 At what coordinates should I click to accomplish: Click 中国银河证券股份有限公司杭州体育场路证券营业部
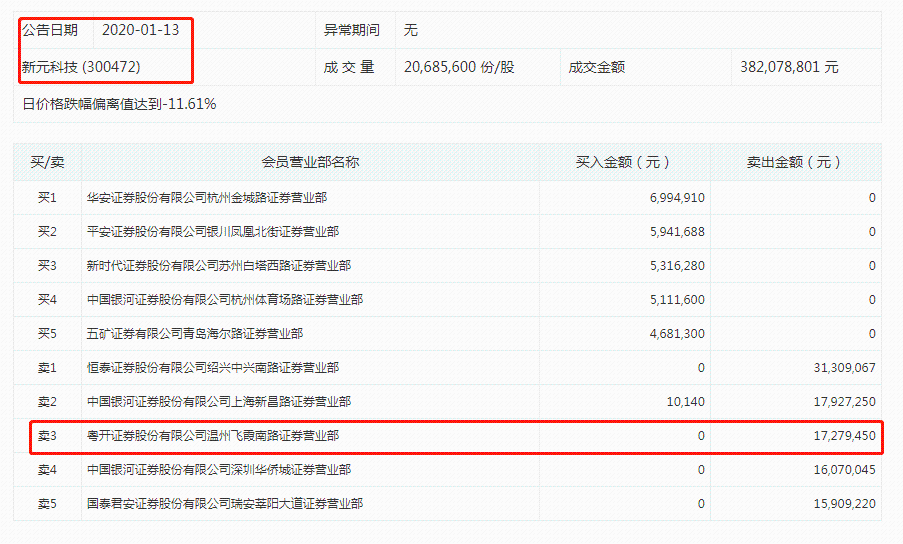pos(225,299)
